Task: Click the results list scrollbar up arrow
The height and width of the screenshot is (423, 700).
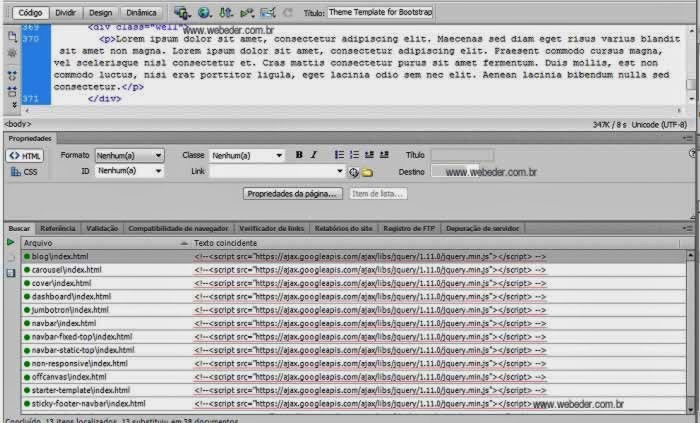Action: (x=691, y=255)
